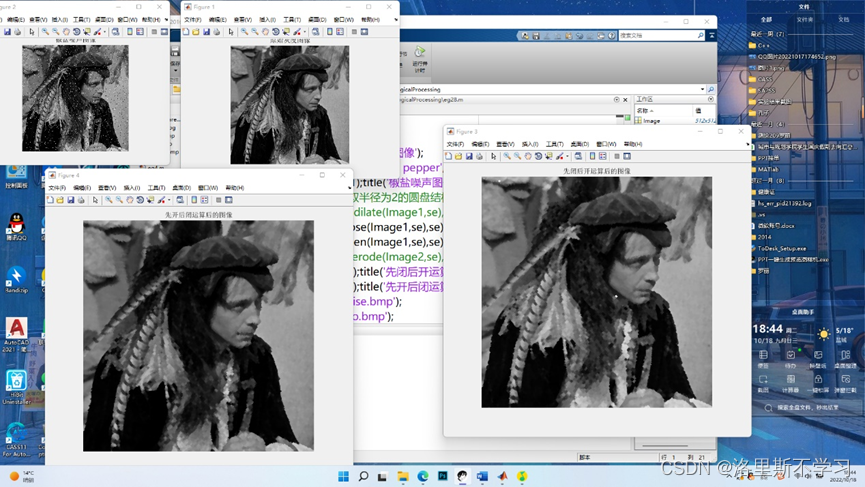The image size is (865, 487).
Task: Open ToDesk_Setup.exe entry in files widget
Action: [x=781, y=249]
